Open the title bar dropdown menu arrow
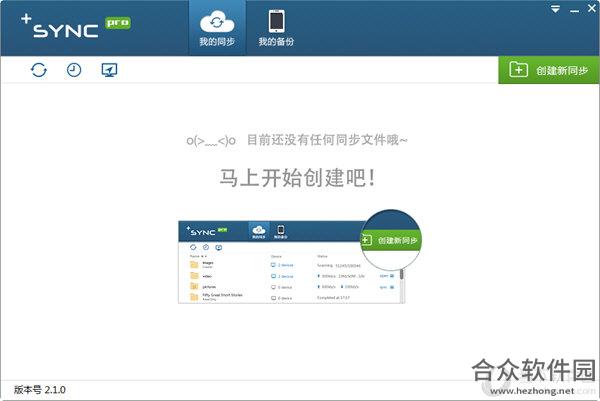The height and width of the screenshot is (401, 600). coord(555,9)
